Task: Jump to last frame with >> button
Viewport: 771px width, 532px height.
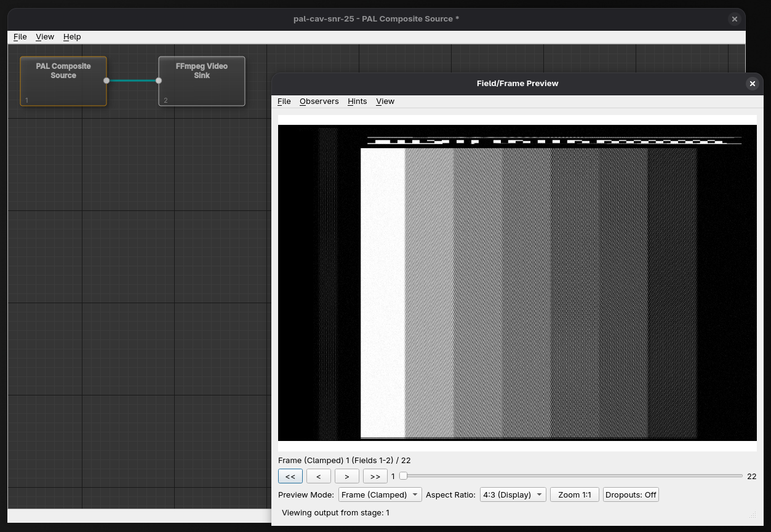Action: (375, 476)
